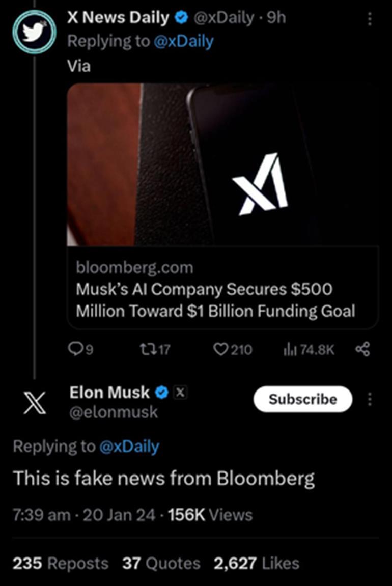Open @xDaily mention under X News Daily

(183, 41)
